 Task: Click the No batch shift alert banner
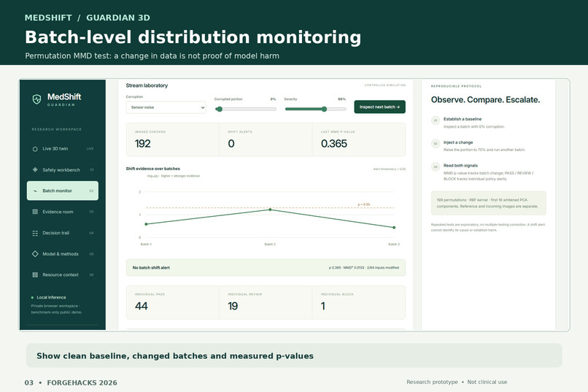click(x=266, y=267)
